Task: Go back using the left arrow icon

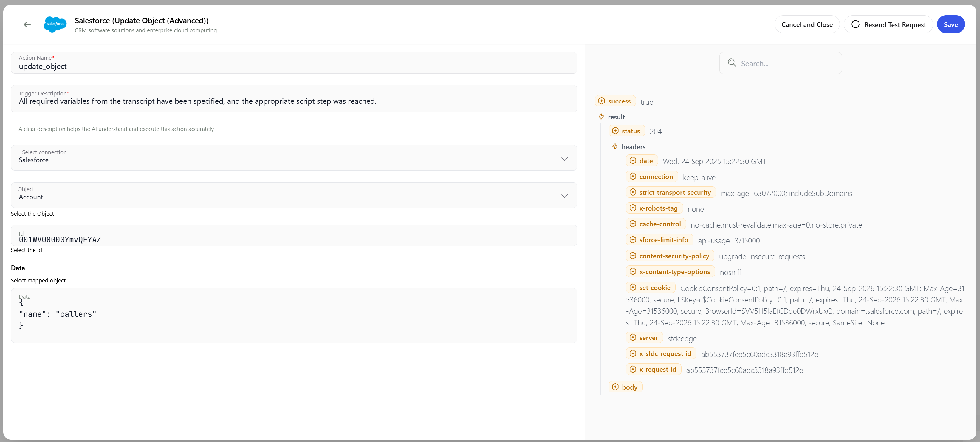Action: [27, 24]
